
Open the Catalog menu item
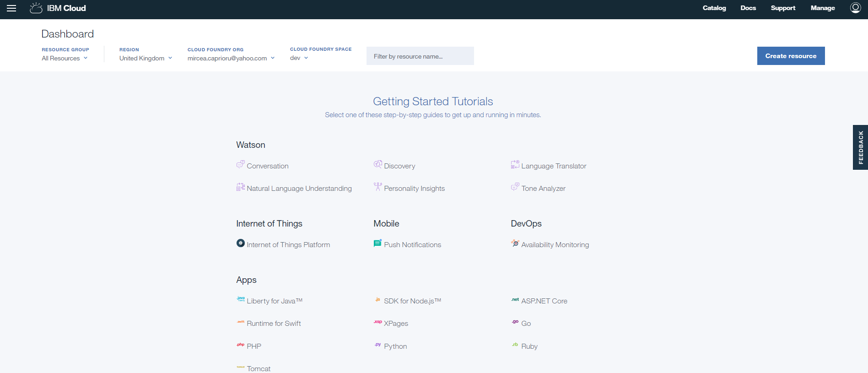(x=714, y=8)
